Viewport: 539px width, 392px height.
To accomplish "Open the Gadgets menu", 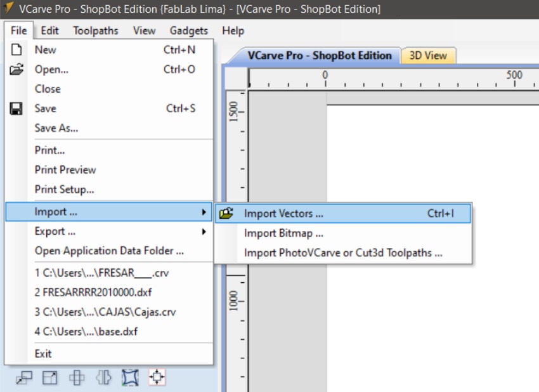I will click(x=189, y=30).
